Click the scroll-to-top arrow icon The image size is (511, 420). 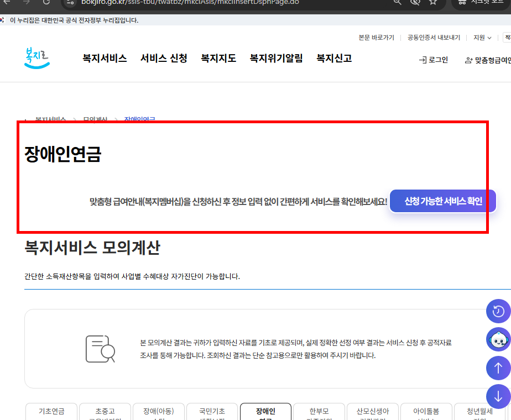click(499, 368)
